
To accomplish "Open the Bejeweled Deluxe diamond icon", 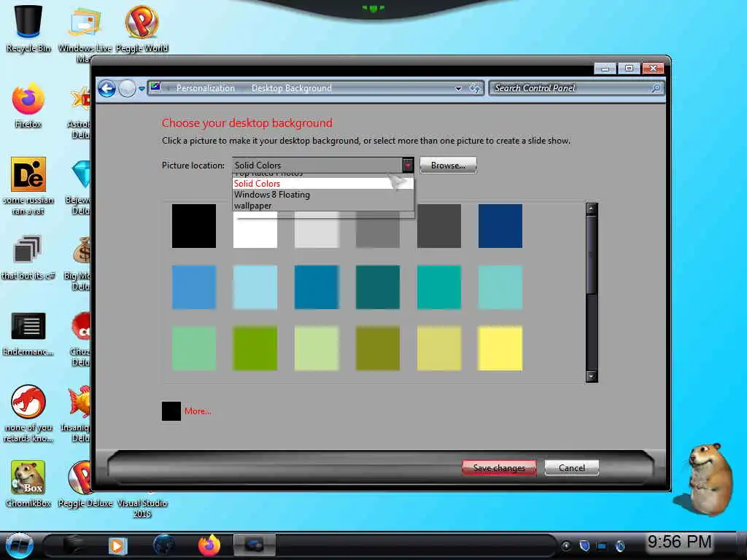I will pos(81,187).
